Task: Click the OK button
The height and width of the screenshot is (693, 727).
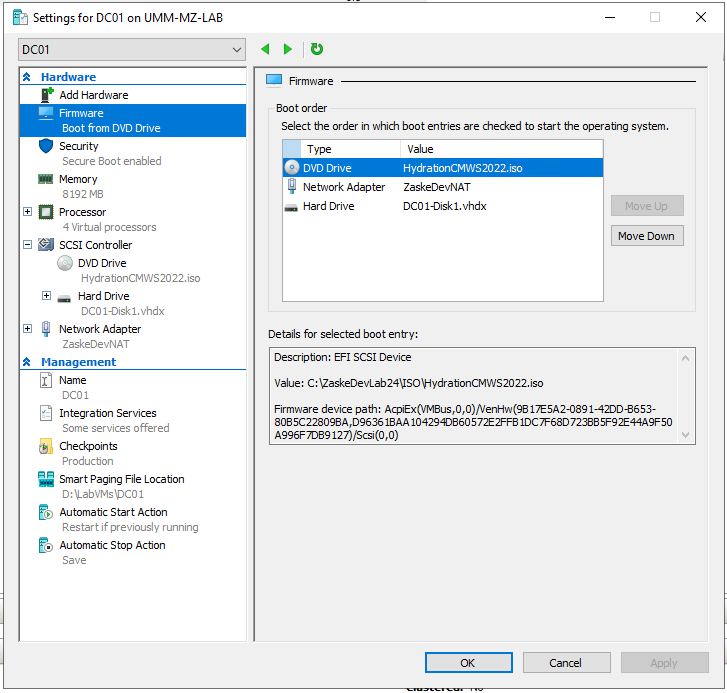Action: [467, 662]
